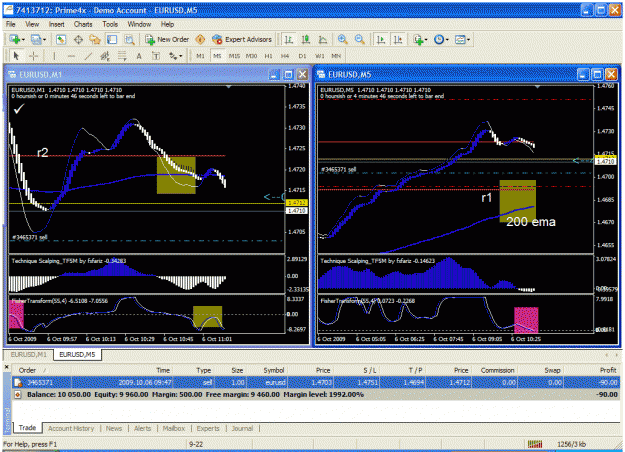Click the Periods clock icon

[x=439, y=39]
